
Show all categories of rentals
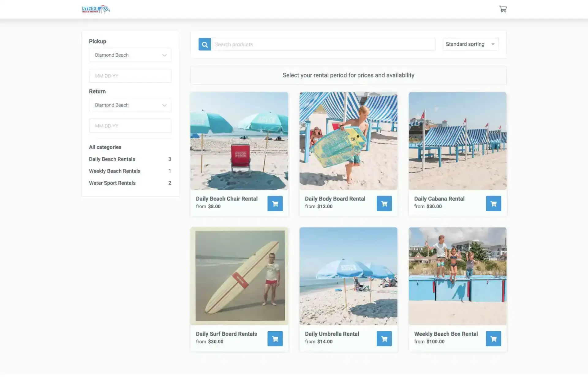point(105,147)
